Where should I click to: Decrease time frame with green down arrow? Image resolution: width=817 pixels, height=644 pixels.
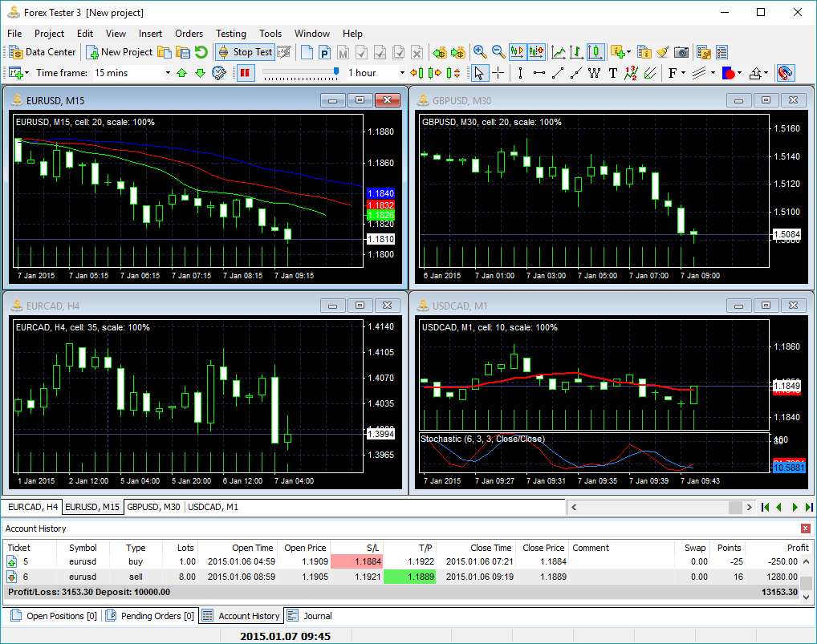pyautogui.click(x=200, y=73)
